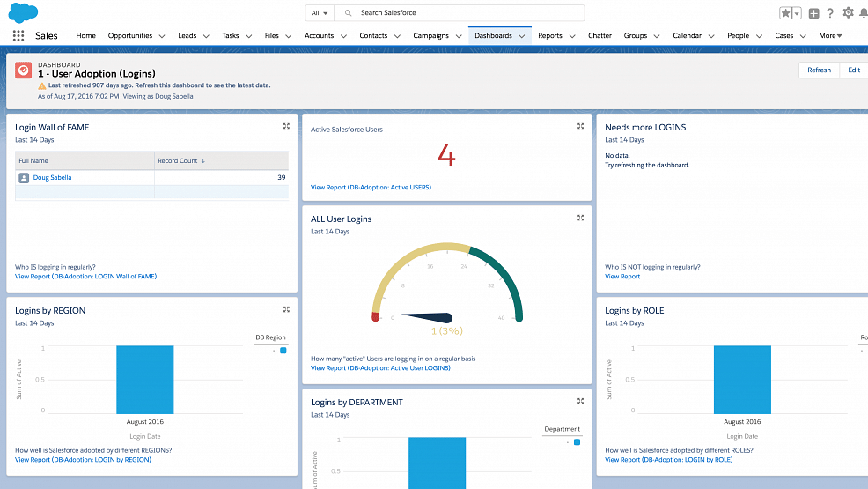Click the August 2016 bar in Logins by REGION
The image size is (868, 489).
145,380
